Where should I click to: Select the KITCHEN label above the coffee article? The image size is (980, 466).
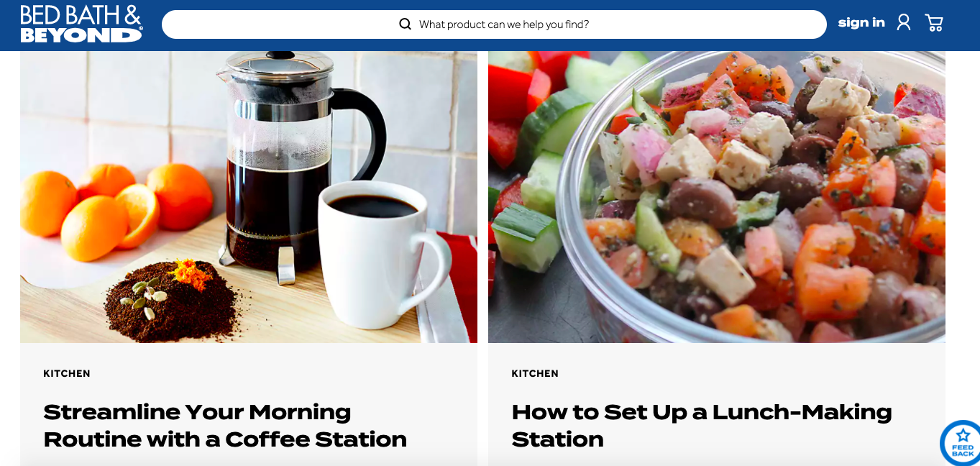tap(67, 374)
